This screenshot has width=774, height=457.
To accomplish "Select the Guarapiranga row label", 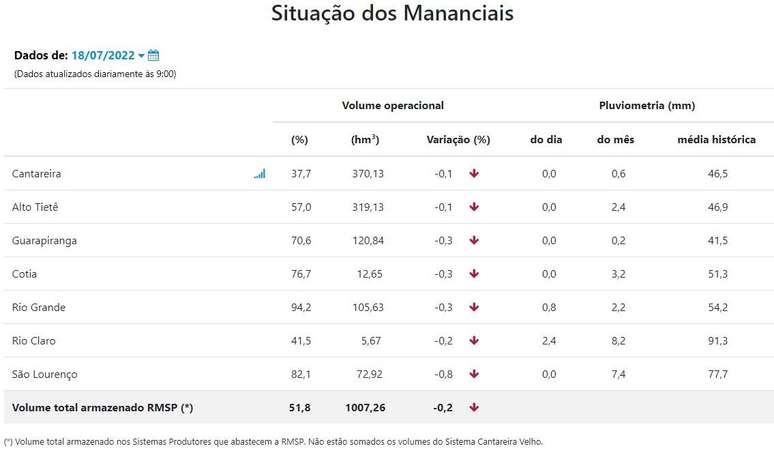I will [x=44, y=241].
